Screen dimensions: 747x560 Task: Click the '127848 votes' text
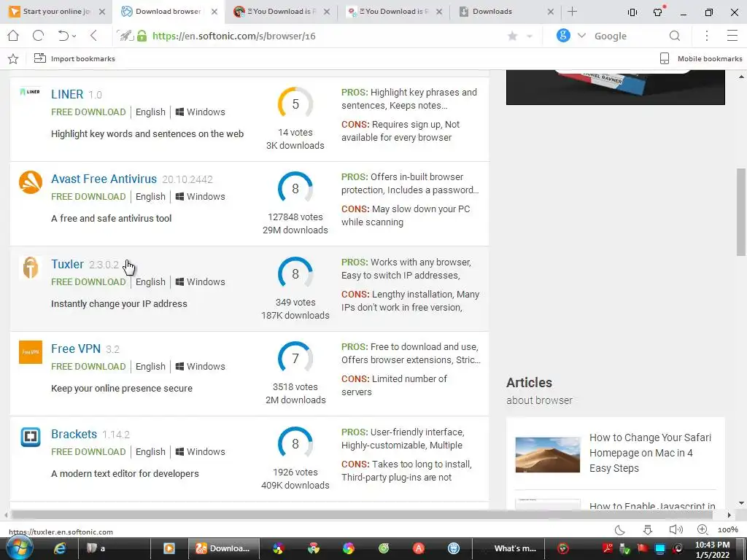pyautogui.click(x=295, y=217)
